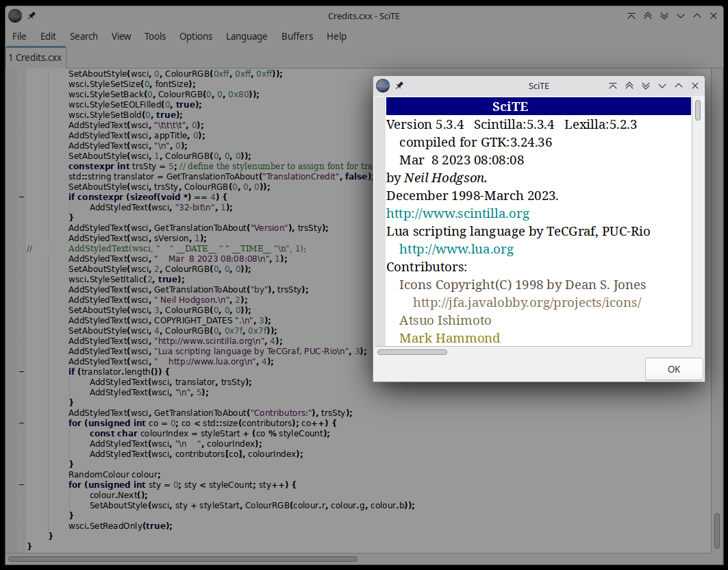Click the SciTE app icon in main title bar
Screen dimensions: 728x570
coord(15,16)
